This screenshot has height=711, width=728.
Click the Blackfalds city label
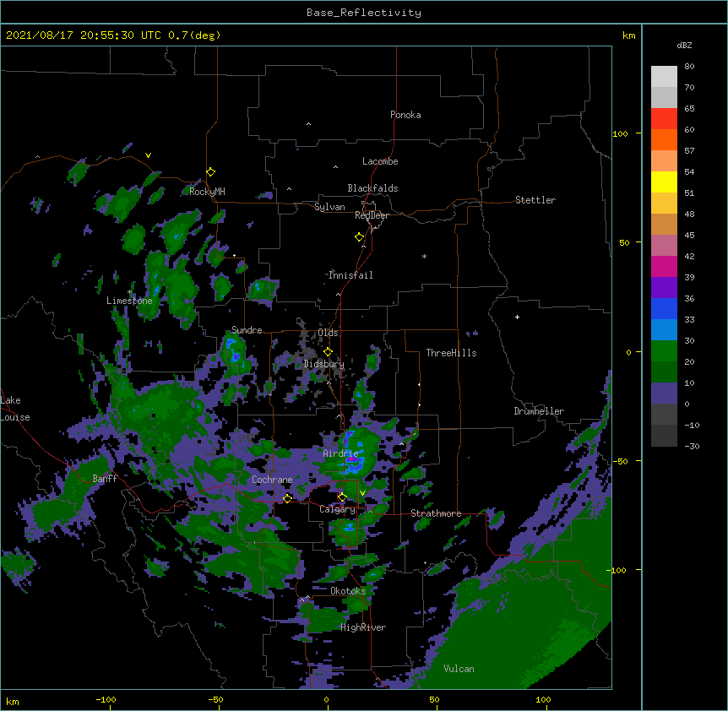[x=372, y=188]
